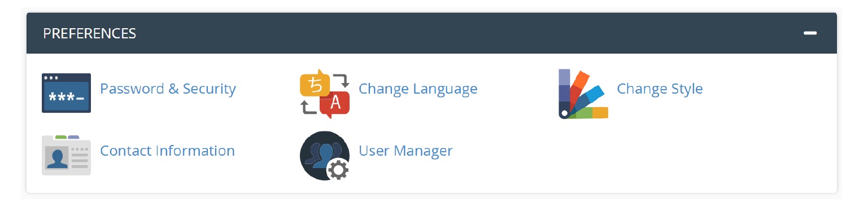The width and height of the screenshot is (868, 207).
Task: Open the Password & Security link
Action: [168, 89]
